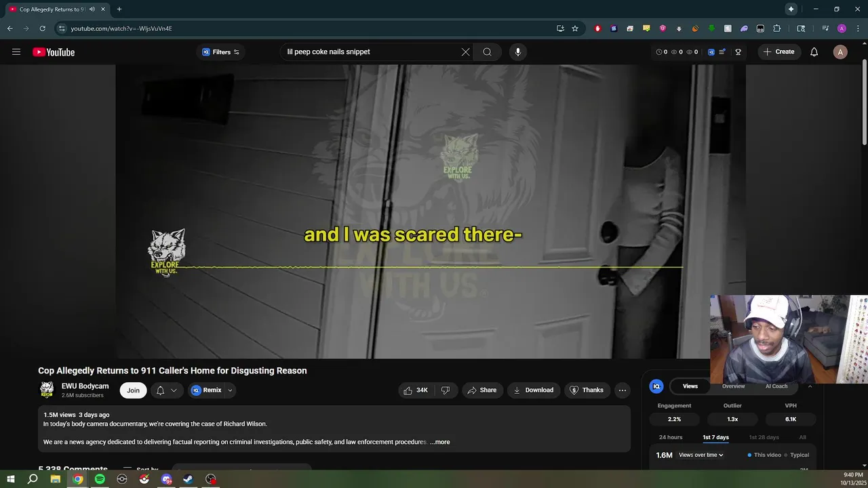Click the VPH 6.1K value

coord(791,419)
